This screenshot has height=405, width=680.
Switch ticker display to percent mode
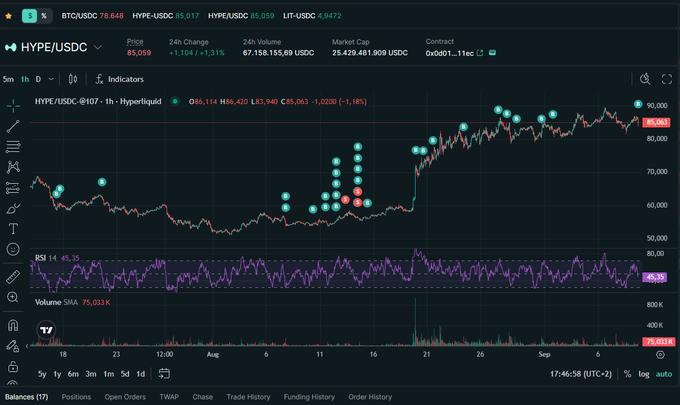44,16
